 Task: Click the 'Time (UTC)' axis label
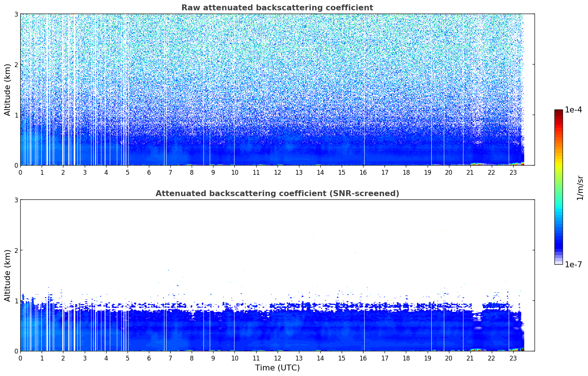pos(277,368)
